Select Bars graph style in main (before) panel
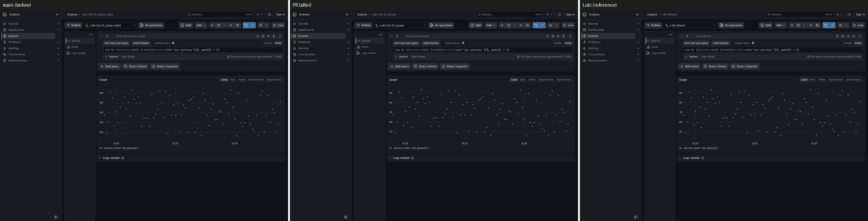This screenshot has width=868, height=221. 233,80
